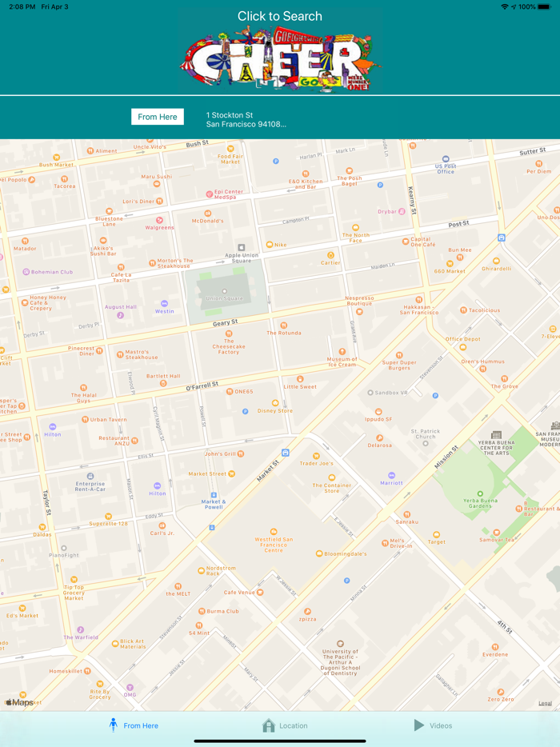
Task: Select the Market & Powell transit marker
Action: tap(214, 495)
